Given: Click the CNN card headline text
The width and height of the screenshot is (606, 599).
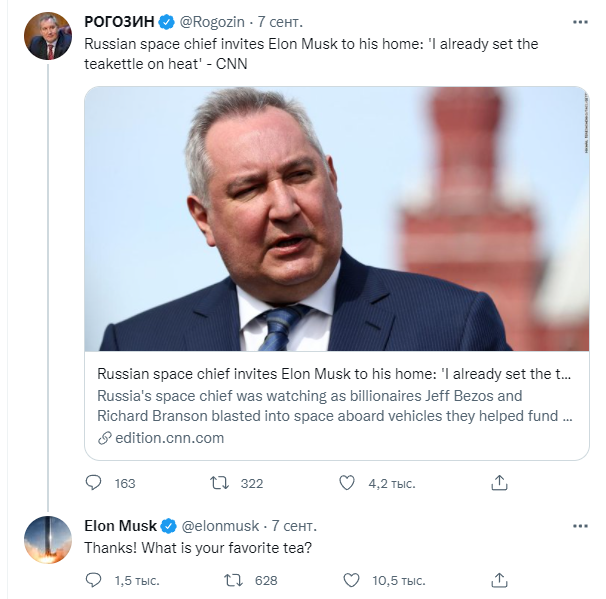Looking at the screenshot, I should pyautogui.click(x=335, y=374).
